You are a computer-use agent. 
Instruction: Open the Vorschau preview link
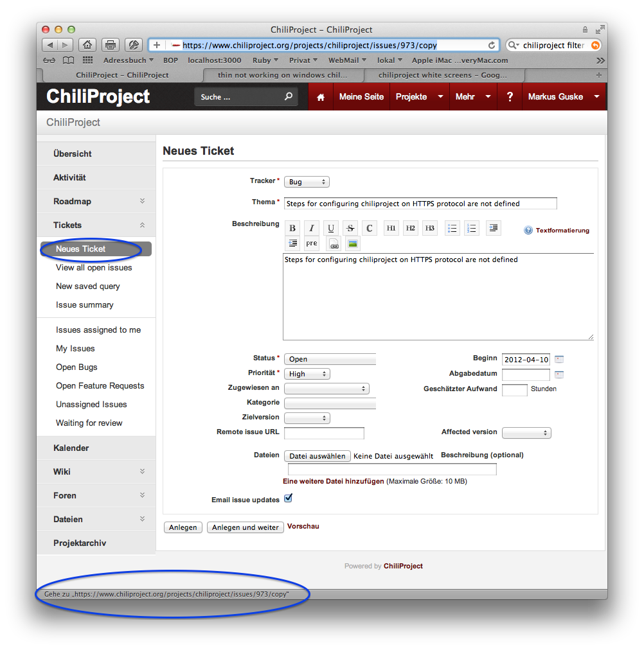[303, 526]
